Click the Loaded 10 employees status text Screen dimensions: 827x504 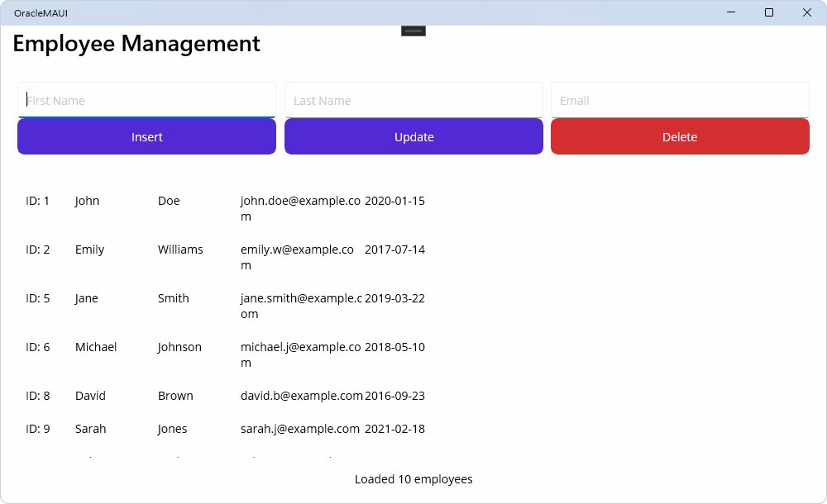(413, 479)
